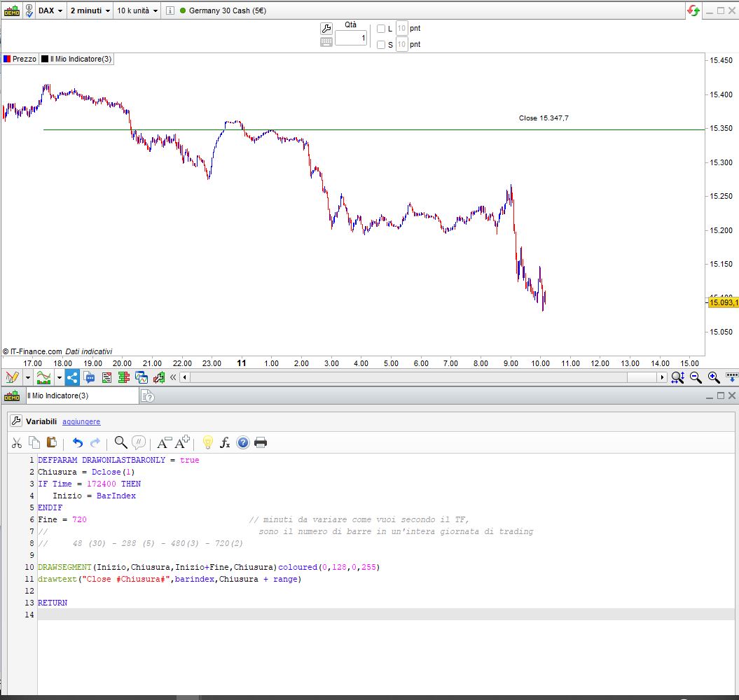Open the add indicators chart icon

click(43, 377)
